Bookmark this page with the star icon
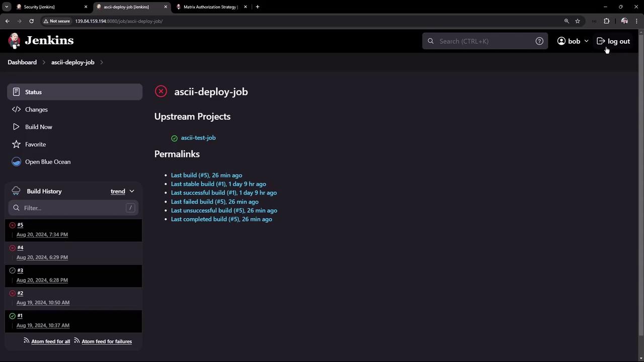644x362 pixels. [x=578, y=21]
